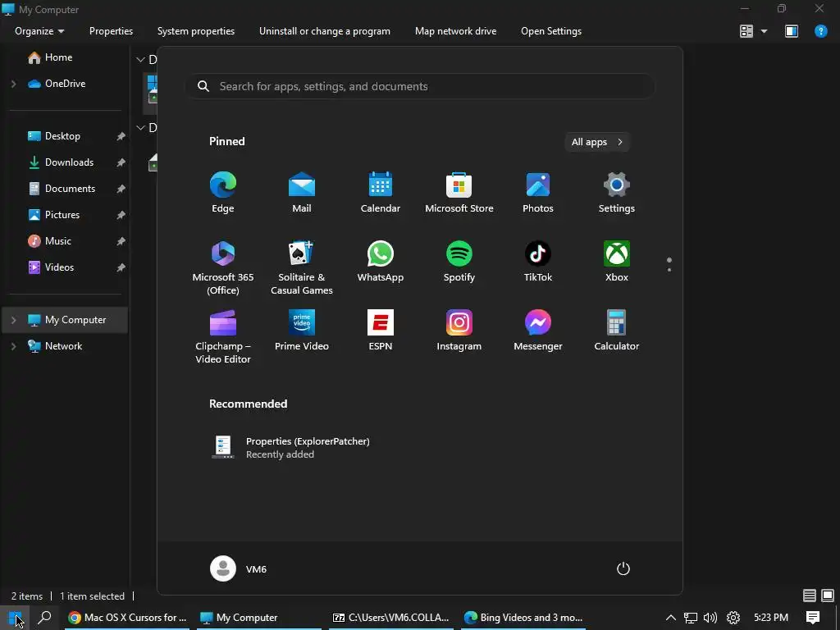840x630 pixels.
Task: Click Open Settings in toolbar
Action: [x=551, y=31]
